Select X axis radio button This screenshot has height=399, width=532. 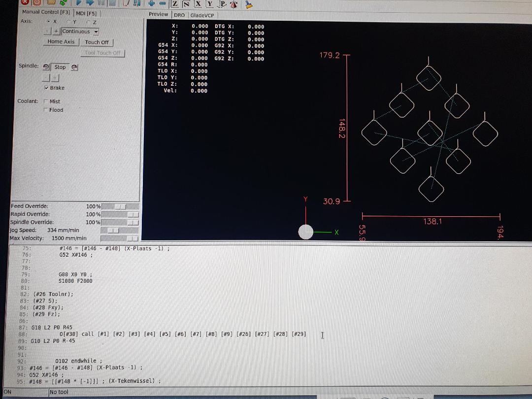48,21
